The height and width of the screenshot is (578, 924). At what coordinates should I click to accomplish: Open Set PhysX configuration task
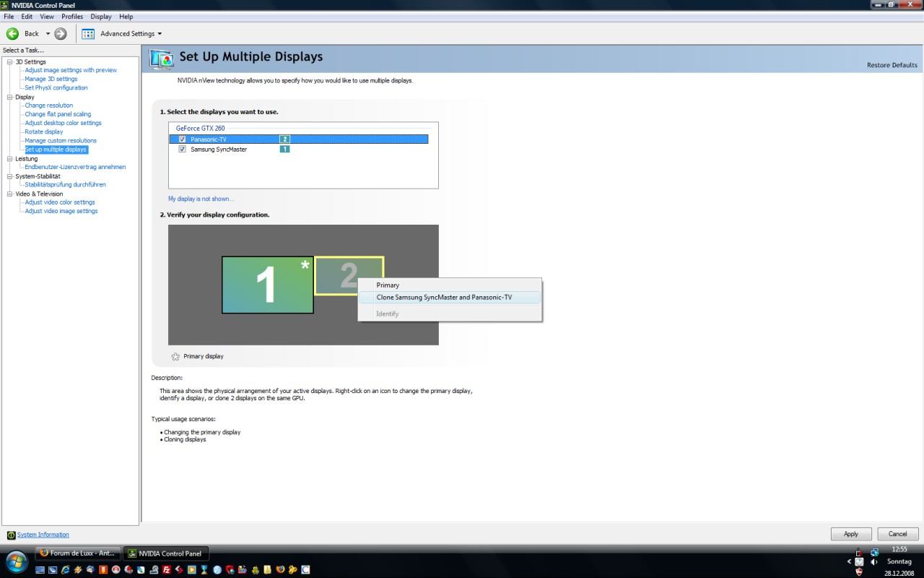point(56,87)
